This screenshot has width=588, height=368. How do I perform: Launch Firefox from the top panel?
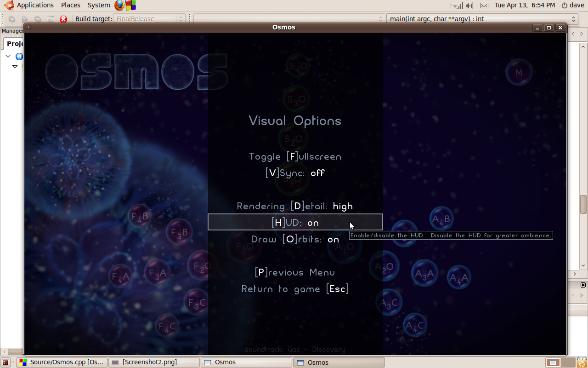(x=119, y=5)
